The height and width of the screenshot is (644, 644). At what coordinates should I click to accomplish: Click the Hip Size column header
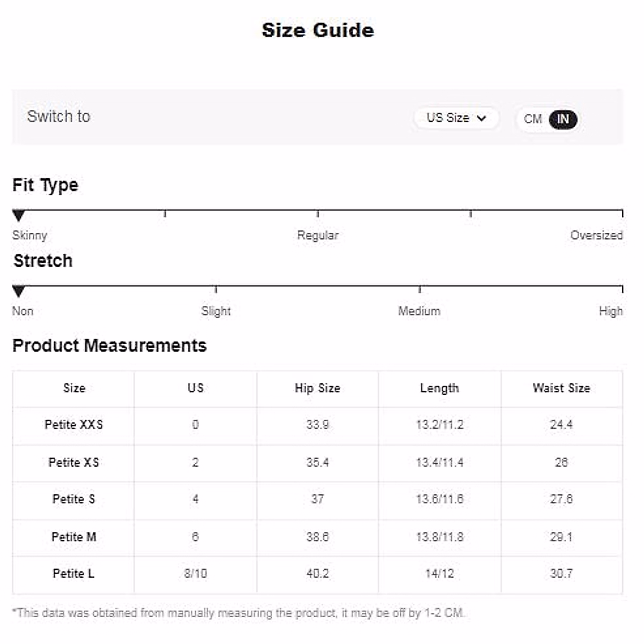tap(317, 388)
